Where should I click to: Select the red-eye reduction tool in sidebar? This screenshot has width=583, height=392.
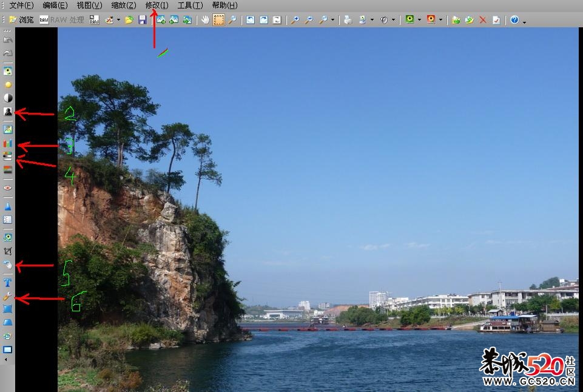tap(8, 188)
